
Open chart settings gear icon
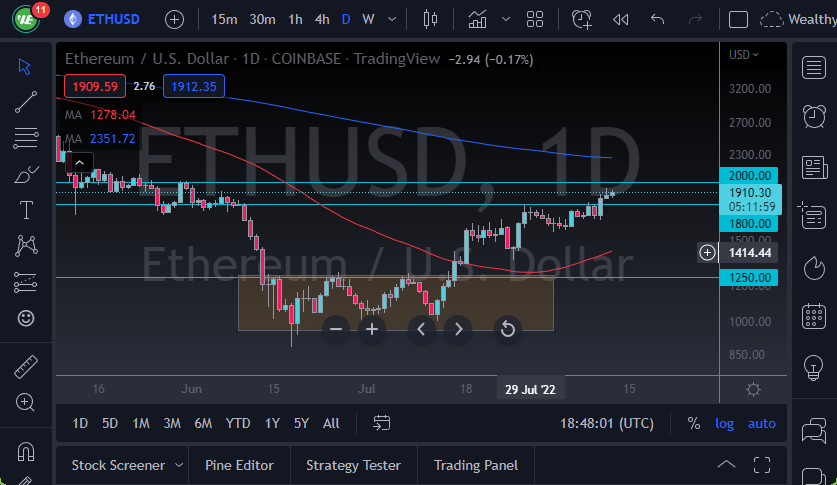753,389
